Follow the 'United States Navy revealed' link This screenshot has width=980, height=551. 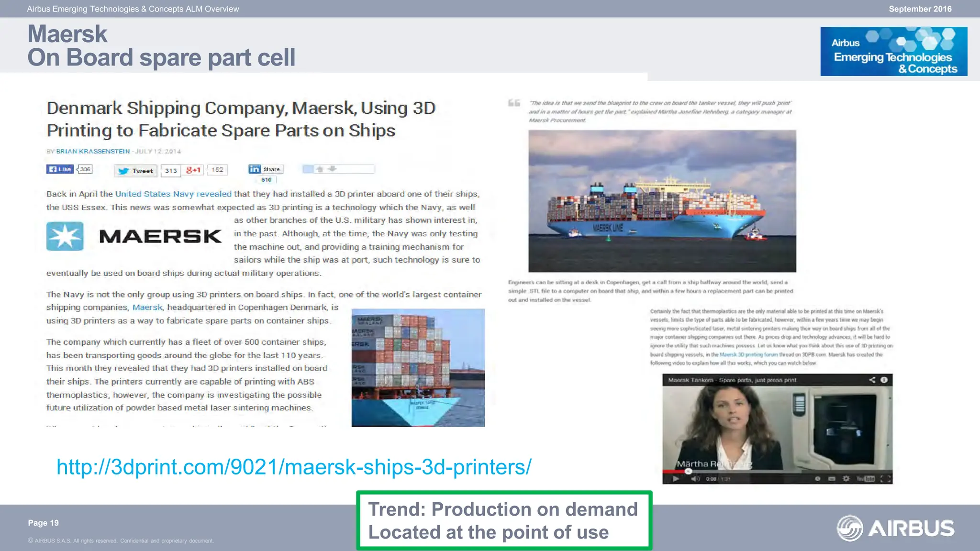(x=173, y=194)
